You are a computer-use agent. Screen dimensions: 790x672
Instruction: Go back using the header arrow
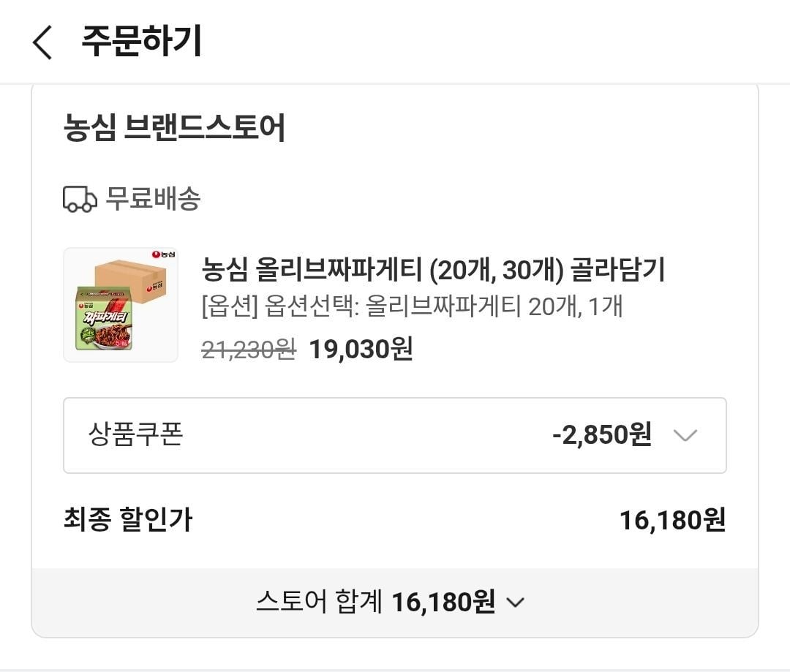[x=42, y=42]
